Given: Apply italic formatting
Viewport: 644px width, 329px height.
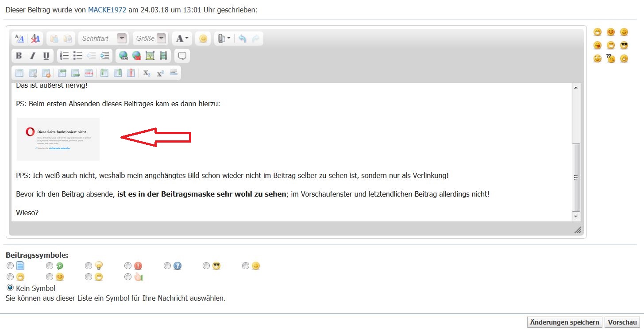Looking at the screenshot, I should click(32, 56).
